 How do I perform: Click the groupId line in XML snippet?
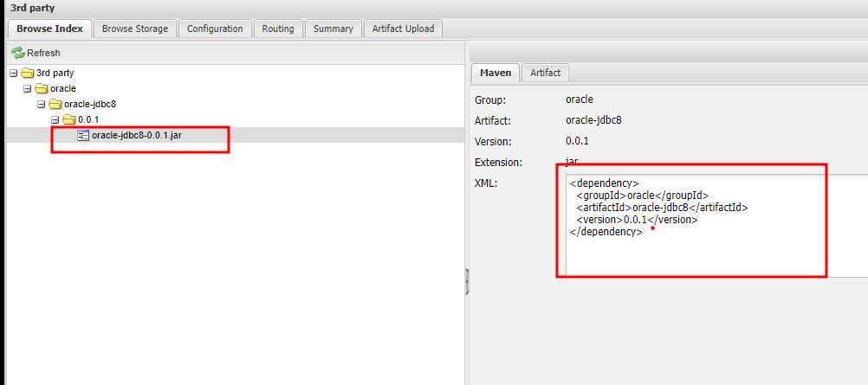(642, 196)
